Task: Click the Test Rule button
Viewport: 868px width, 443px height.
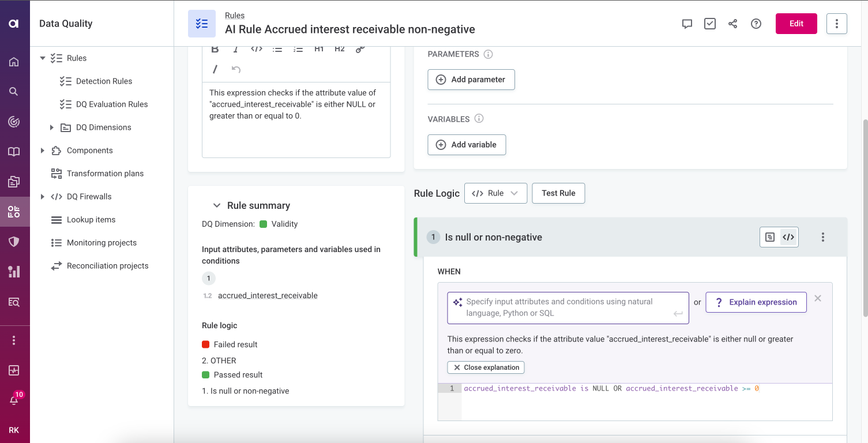Action: click(558, 193)
